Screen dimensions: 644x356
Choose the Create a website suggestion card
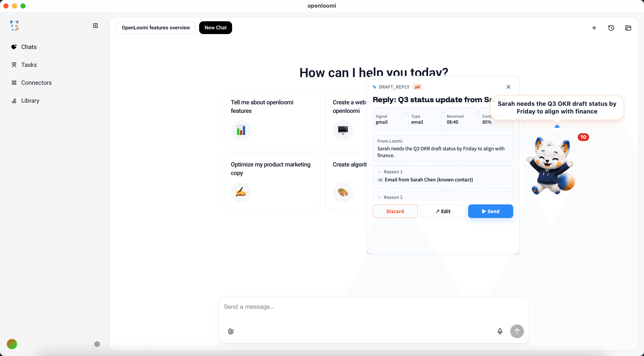click(346, 119)
